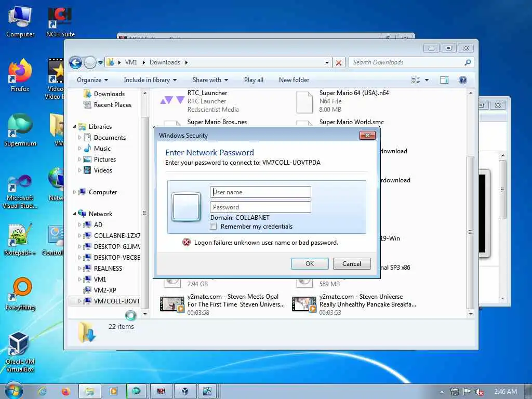Image resolution: width=532 pixels, height=399 pixels.
Task: Click the VM1 breadcrumb segment
Action: coord(131,62)
